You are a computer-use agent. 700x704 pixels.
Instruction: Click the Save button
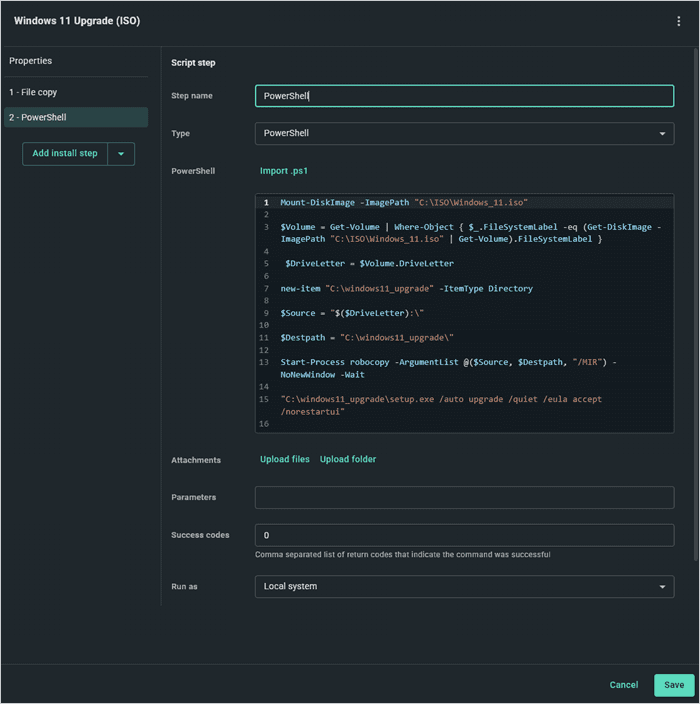674,685
